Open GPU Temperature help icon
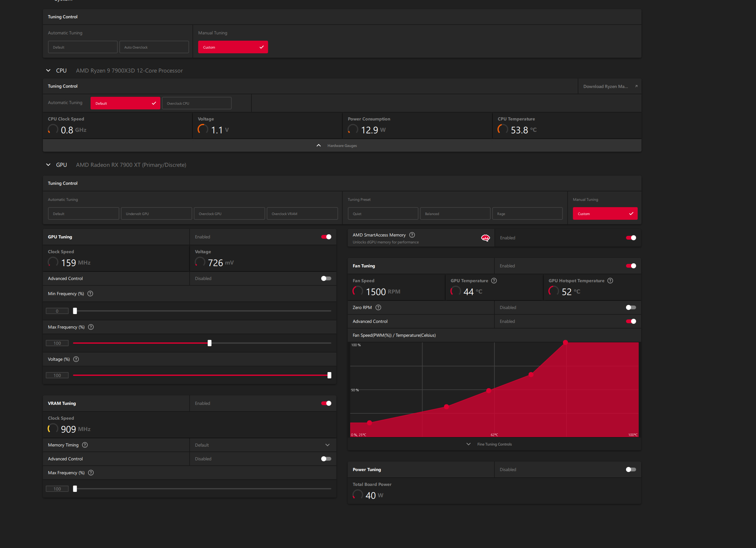 (494, 281)
